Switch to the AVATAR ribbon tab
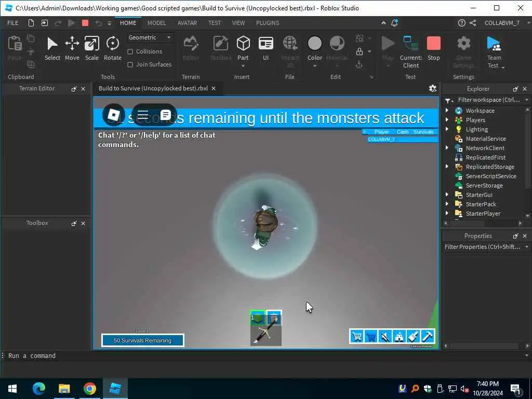This screenshot has height=399, width=532. [x=187, y=23]
